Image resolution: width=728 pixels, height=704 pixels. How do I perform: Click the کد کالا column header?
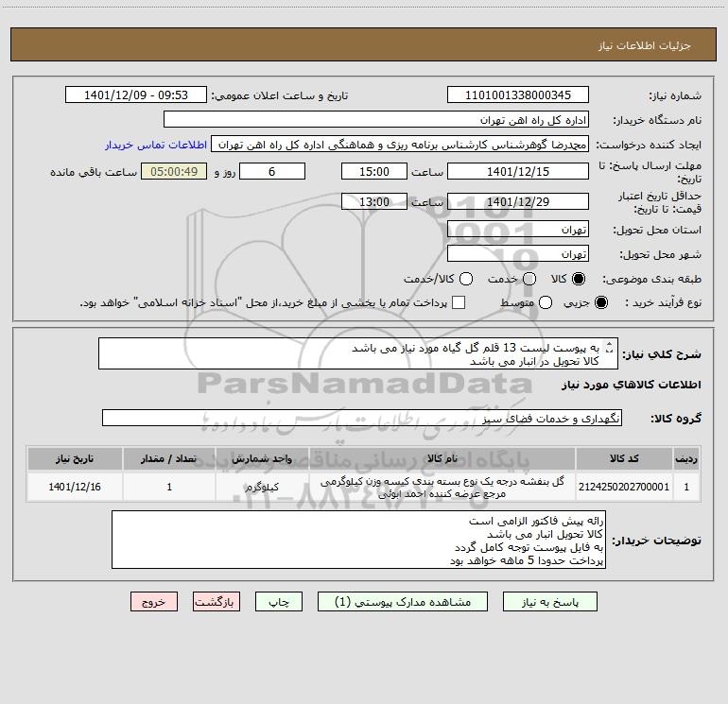tap(624, 459)
